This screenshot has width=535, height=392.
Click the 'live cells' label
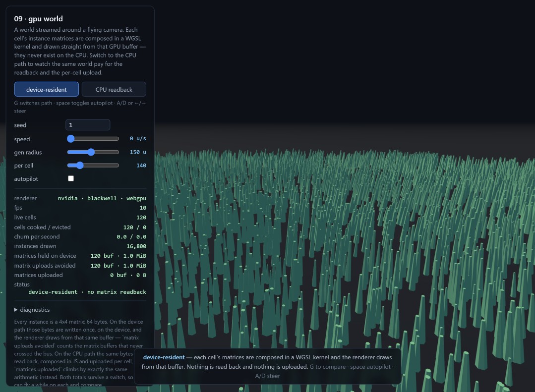25,218
